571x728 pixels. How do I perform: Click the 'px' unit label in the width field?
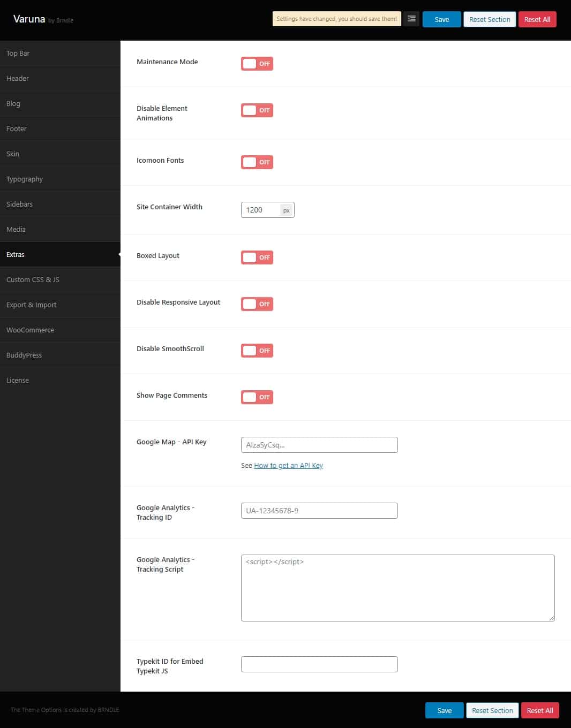pyautogui.click(x=287, y=210)
